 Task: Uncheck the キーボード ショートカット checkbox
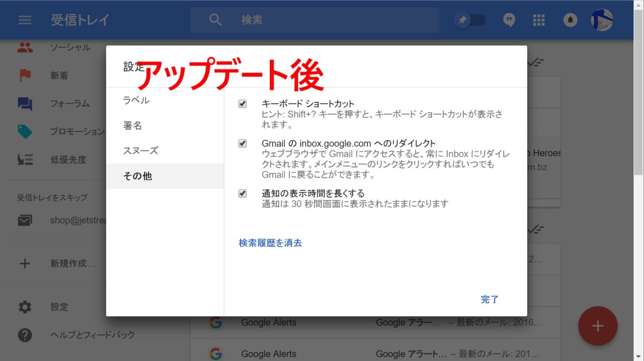point(243,104)
